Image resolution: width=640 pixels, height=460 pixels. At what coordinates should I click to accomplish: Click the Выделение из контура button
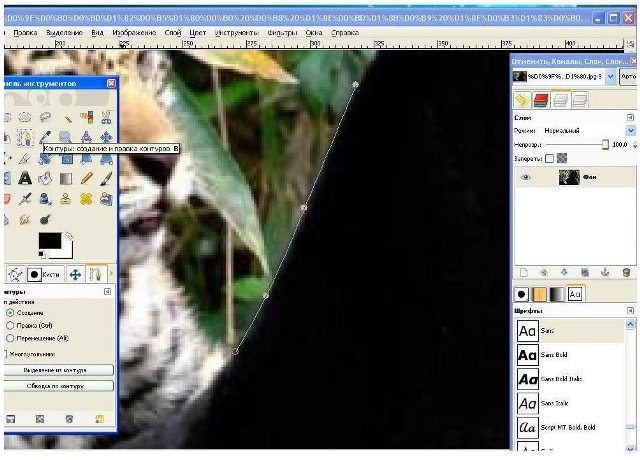point(58,369)
